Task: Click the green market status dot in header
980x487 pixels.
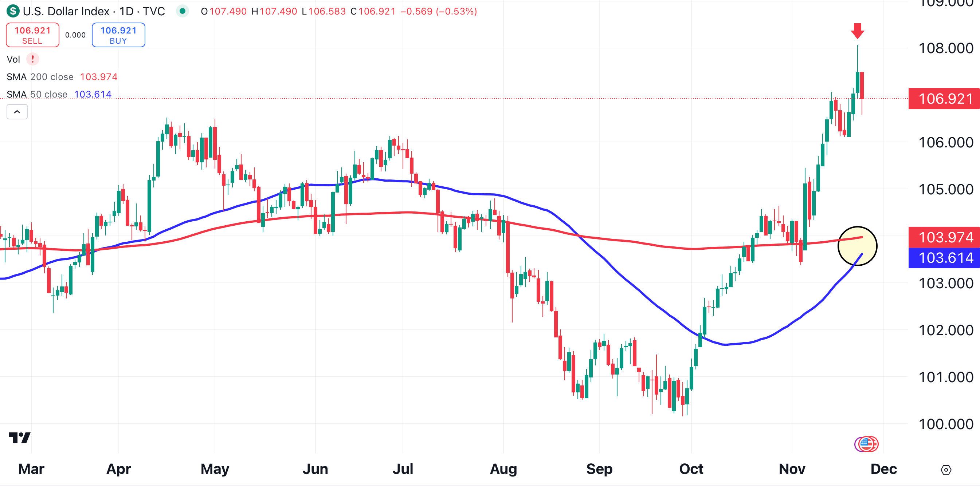Action: point(184,12)
